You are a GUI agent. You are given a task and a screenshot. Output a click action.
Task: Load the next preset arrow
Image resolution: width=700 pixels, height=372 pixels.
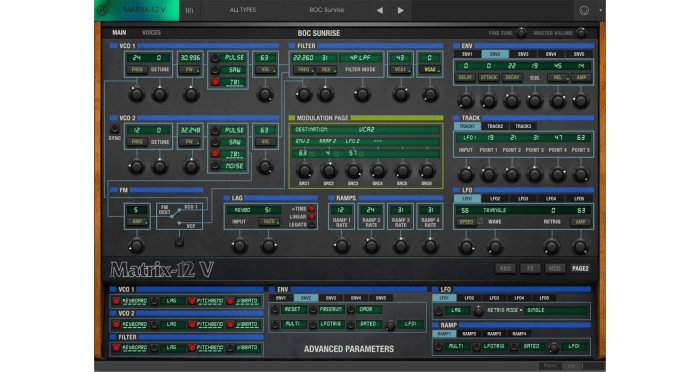400,10
